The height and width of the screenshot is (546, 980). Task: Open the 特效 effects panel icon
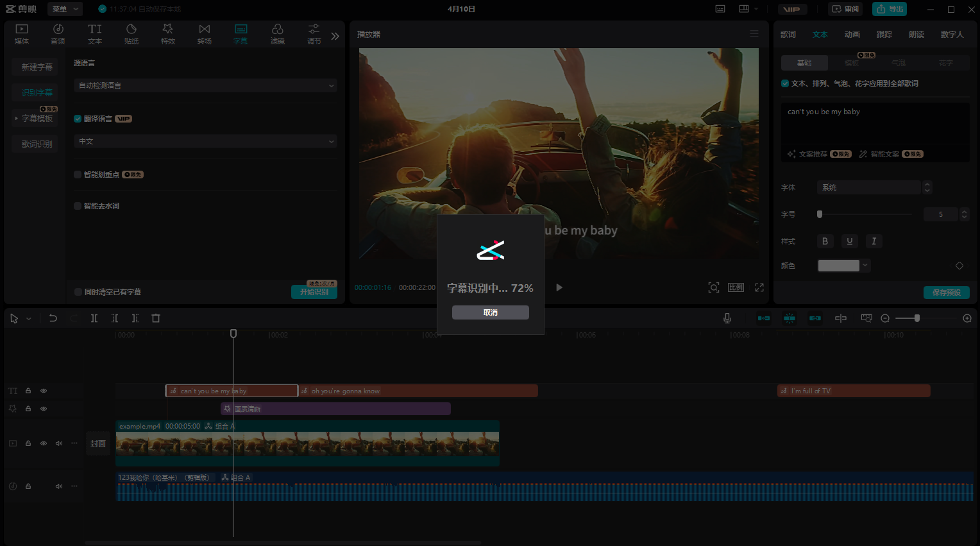(167, 33)
